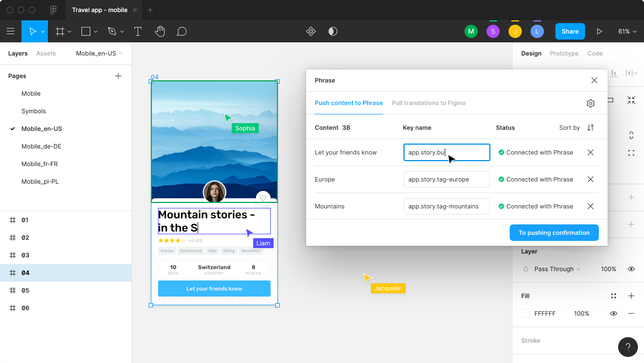Click the Phrase connector icon in the toolbar
Screen dimensions: 644x363
311,31
